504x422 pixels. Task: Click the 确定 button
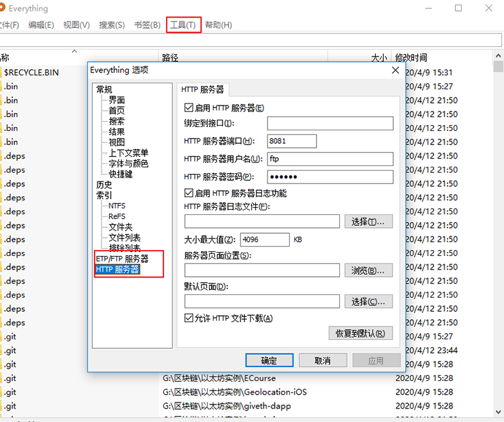tap(269, 360)
